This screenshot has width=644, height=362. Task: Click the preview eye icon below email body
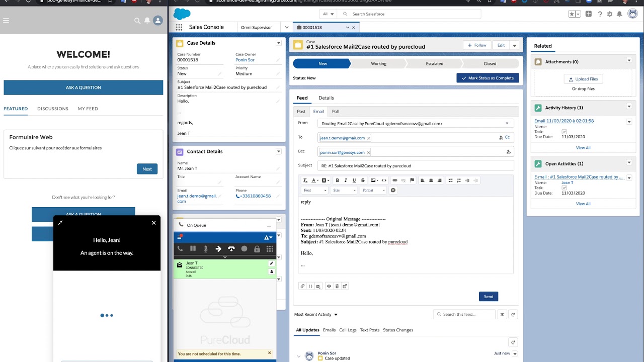[x=329, y=286]
